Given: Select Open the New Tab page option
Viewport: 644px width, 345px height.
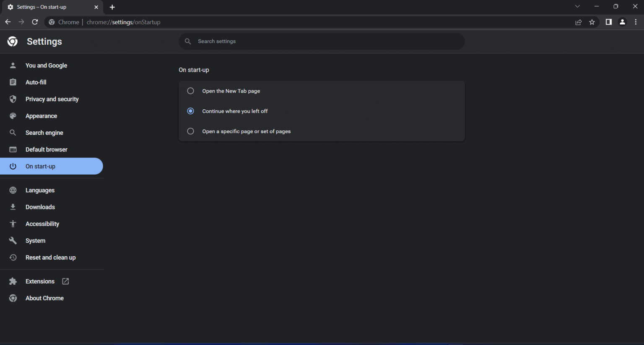Looking at the screenshot, I should (191, 91).
